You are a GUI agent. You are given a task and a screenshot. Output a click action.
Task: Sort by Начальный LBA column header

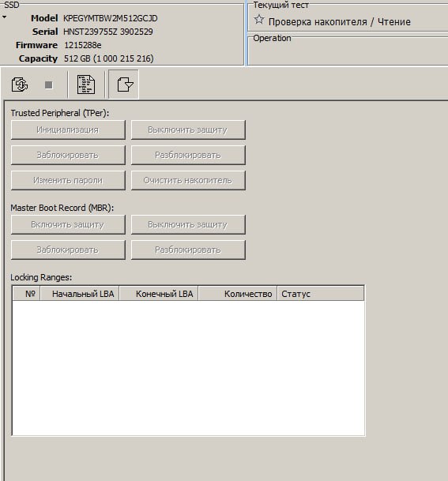(x=80, y=294)
